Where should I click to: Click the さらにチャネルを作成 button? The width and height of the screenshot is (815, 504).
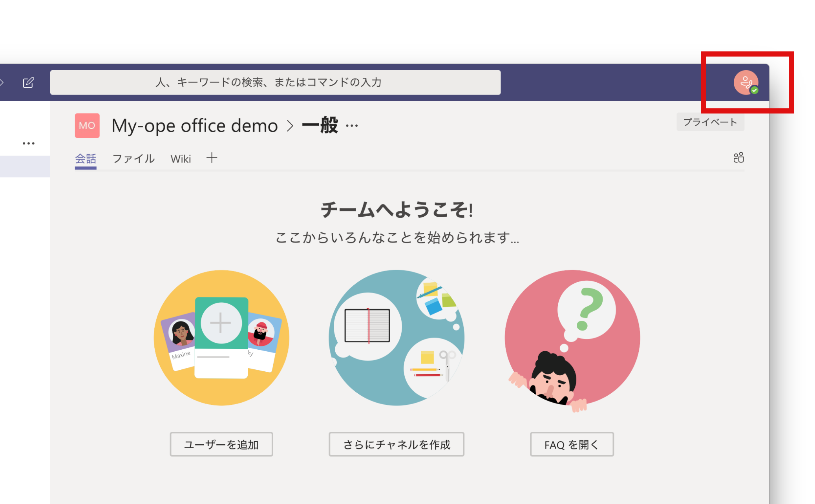(x=397, y=444)
